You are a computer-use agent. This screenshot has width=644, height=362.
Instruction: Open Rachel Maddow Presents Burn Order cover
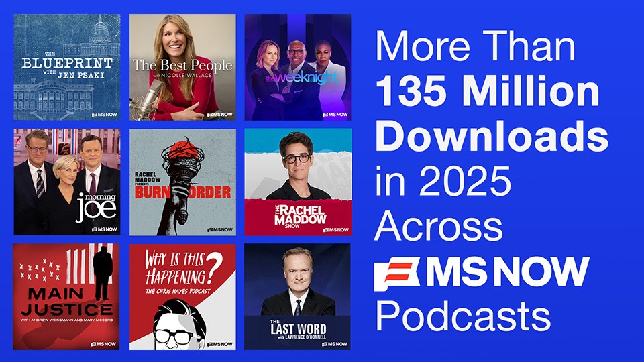coord(182,182)
